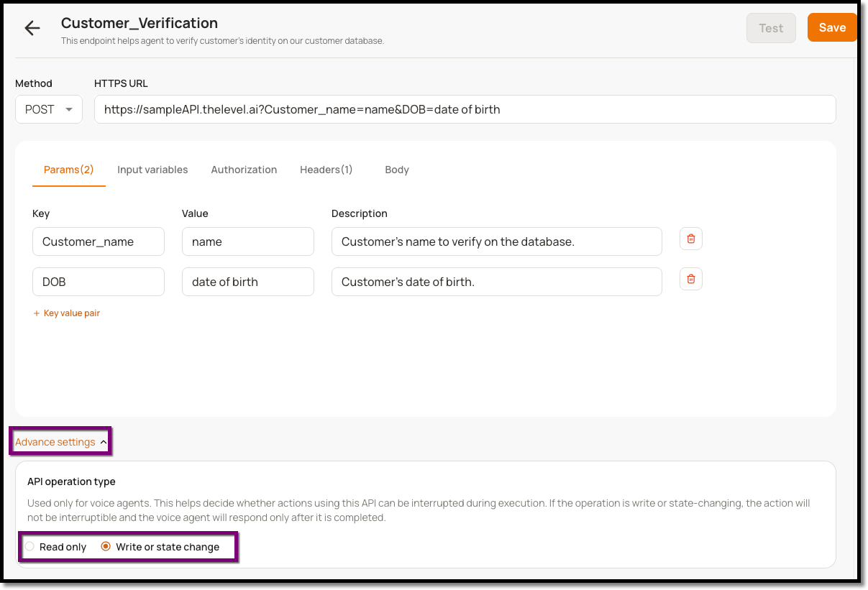
Task: Delete the Customer_name parameter row
Action: click(x=691, y=239)
